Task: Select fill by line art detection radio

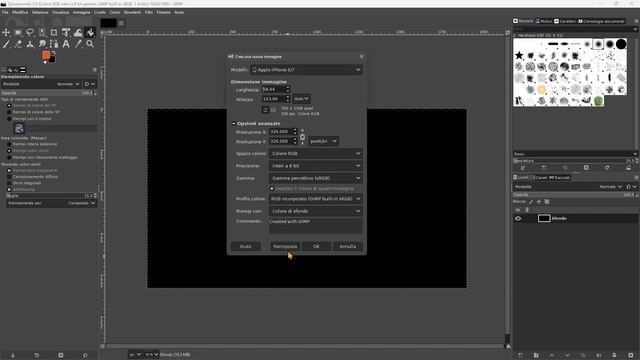Action: [9, 157]
